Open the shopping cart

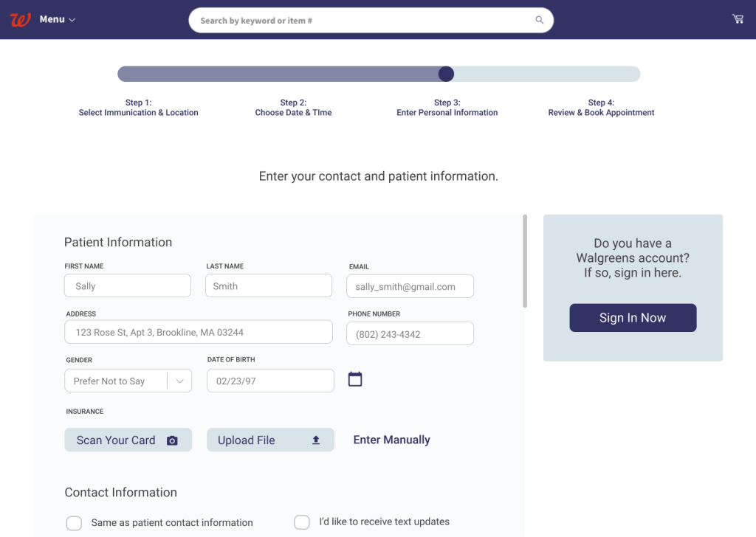(738, 19)
